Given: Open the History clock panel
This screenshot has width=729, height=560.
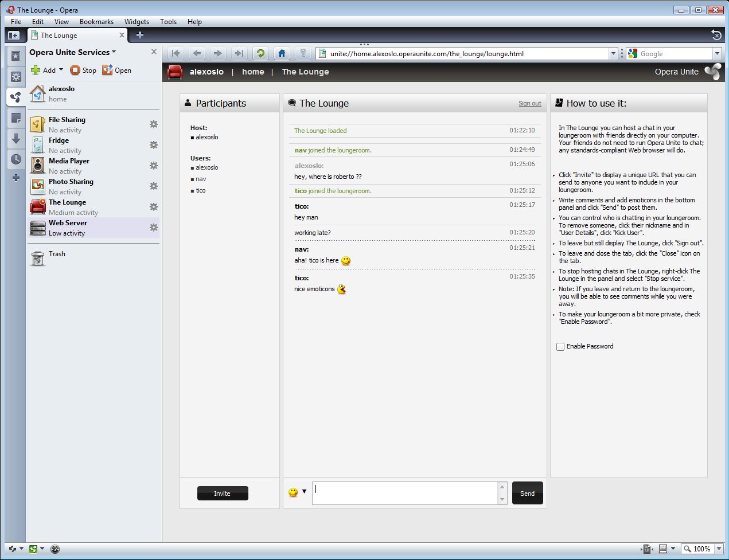Looking at the screenshot, I should pos(15,159).
